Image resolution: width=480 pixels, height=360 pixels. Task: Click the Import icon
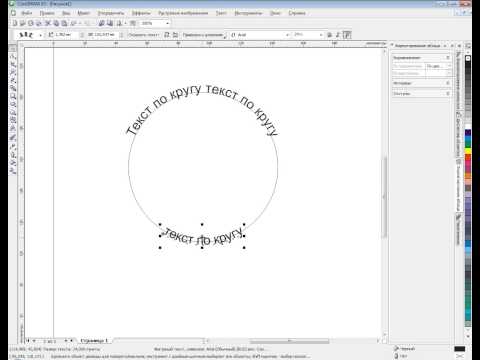point(102,23)
